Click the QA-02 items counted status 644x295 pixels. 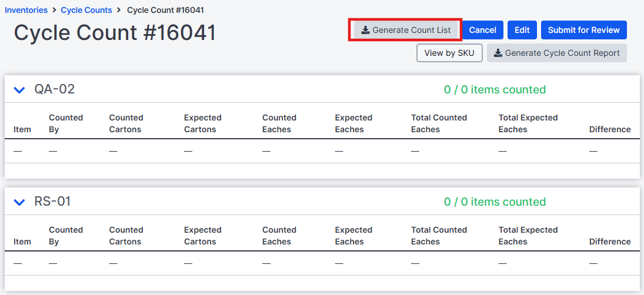click(495, 89)
